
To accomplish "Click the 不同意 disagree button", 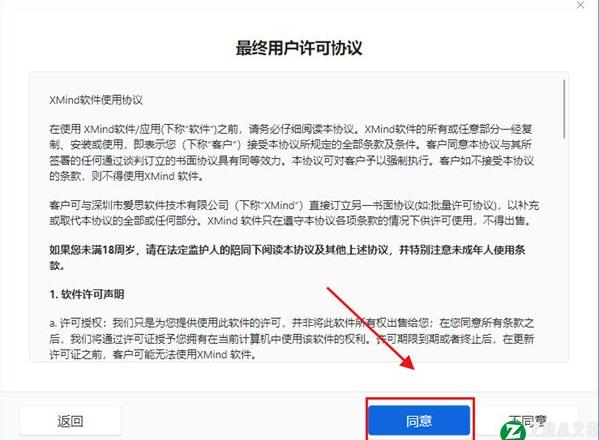I will point(528,421).
